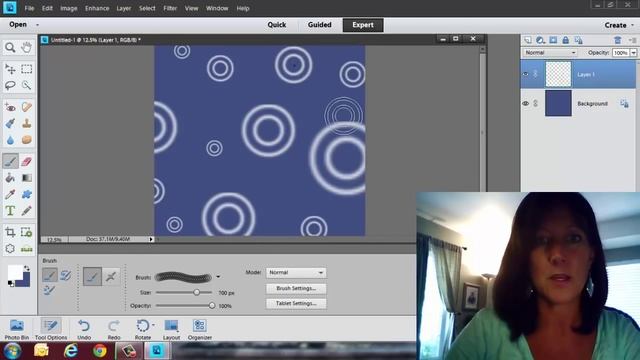Toggle the link icon on Layer 1
Viewport: 640px width, 360px height.
pos(536,74)
